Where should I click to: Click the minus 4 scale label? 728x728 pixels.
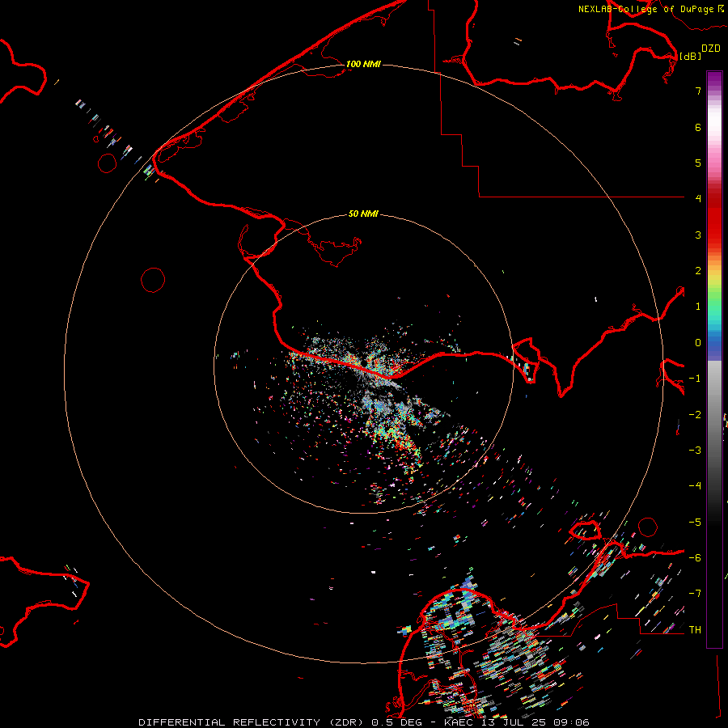click(695, 486)
